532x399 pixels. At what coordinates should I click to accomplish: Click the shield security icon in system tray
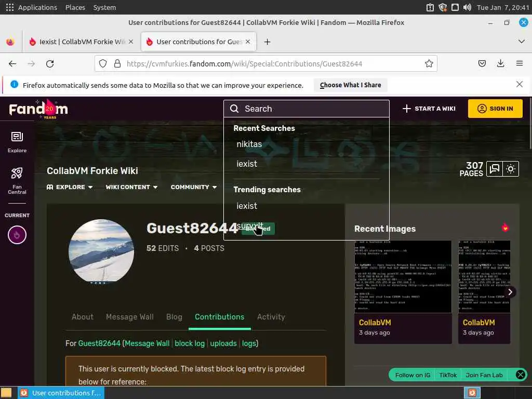(x=443, y=7)
